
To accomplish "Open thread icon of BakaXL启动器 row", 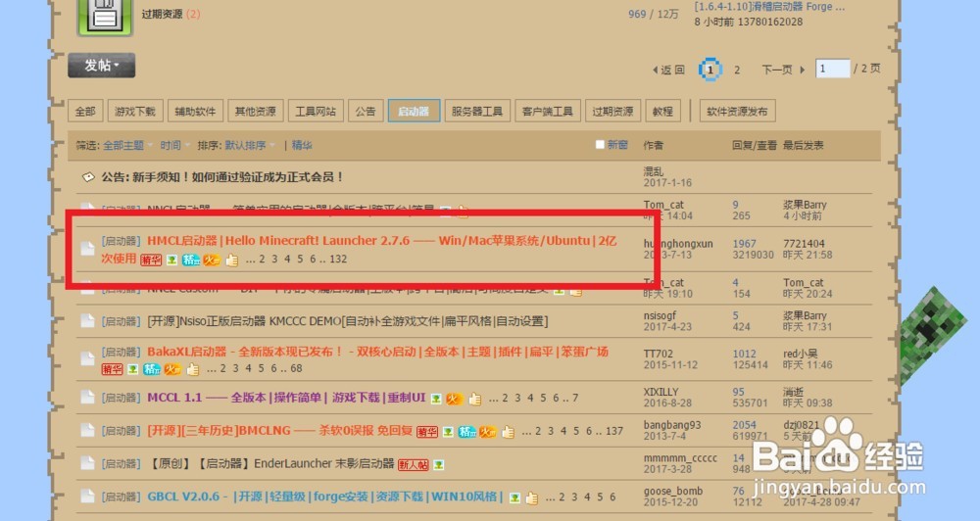I will [x=88, y=359].
